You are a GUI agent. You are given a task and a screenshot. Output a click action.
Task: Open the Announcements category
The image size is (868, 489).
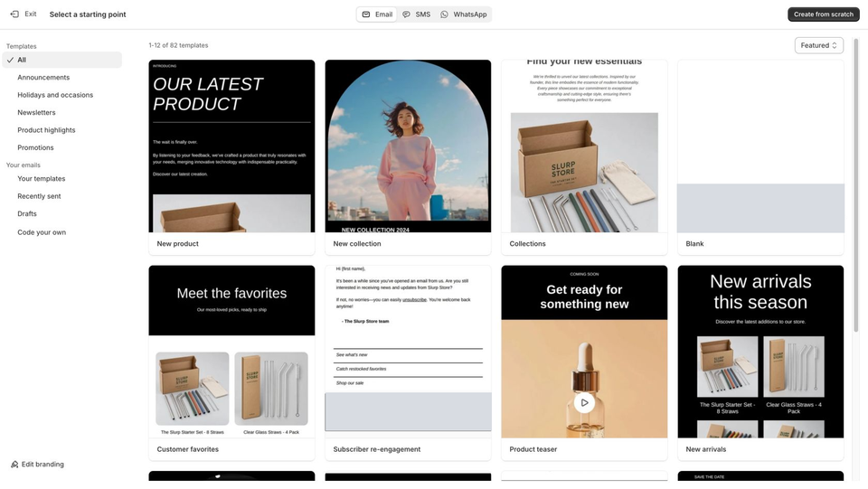(43, 78)
